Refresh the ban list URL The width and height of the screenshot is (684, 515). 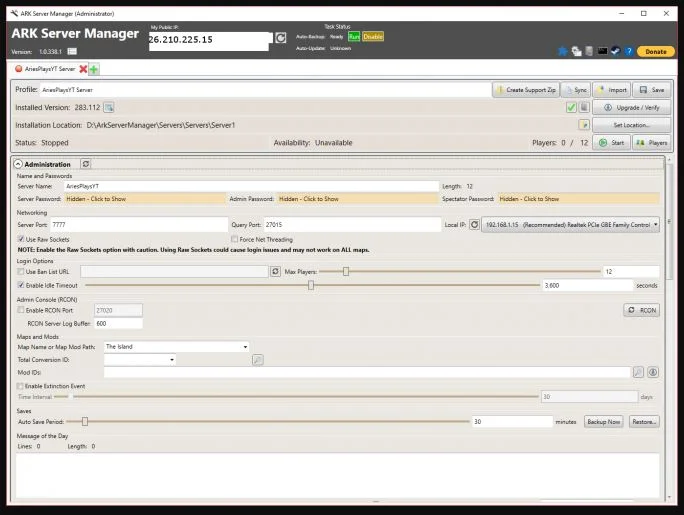pyautogui.click(x=275, y=272)
